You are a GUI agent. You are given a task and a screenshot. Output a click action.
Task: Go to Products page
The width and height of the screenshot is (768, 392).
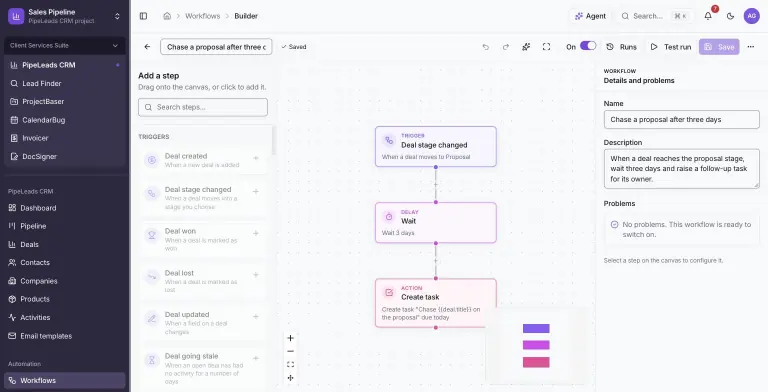(x=64, y=299)
